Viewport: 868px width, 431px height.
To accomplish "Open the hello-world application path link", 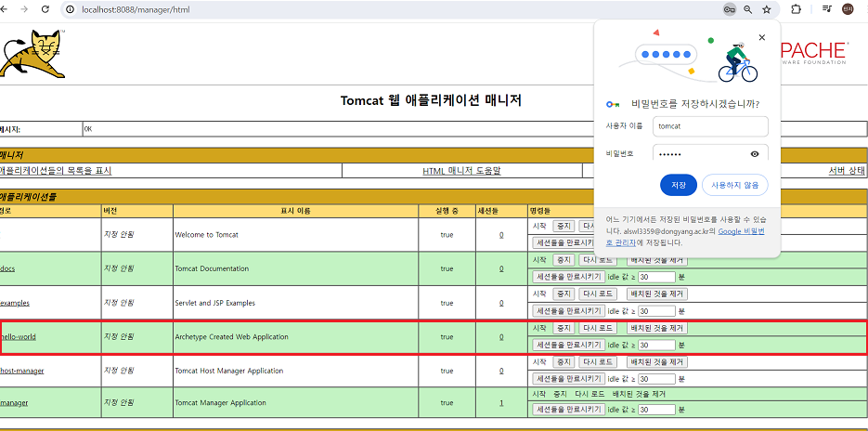I will coord(19,337).
